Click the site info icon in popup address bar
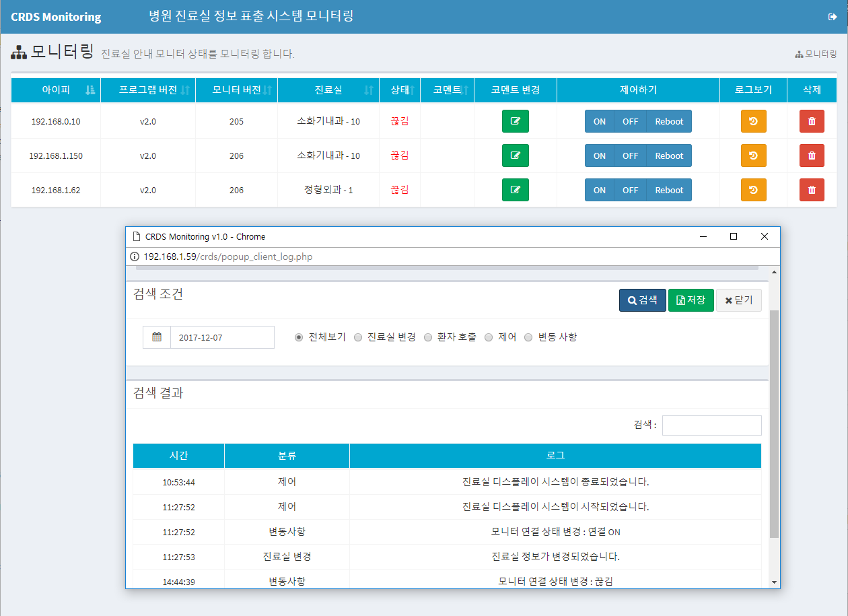Screen dimensions: 848x616 point(134,256)
